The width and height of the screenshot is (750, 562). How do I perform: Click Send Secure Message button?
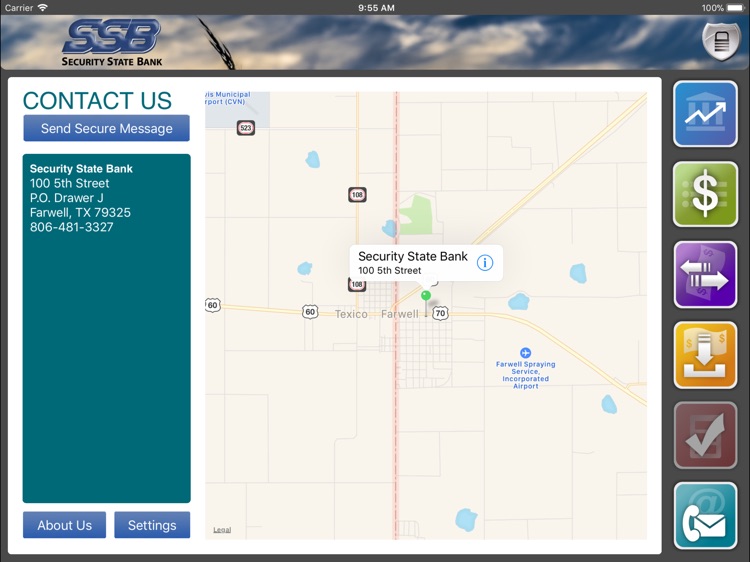coord(106,128)
